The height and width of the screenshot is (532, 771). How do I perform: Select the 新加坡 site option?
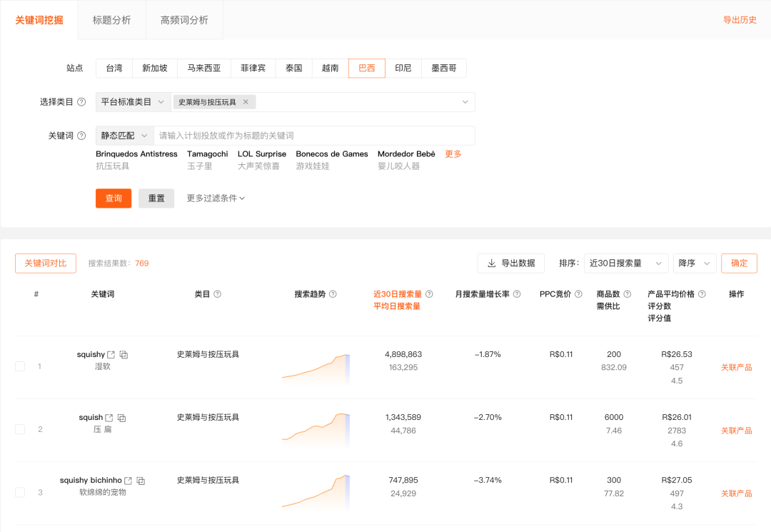click(155, 68)
